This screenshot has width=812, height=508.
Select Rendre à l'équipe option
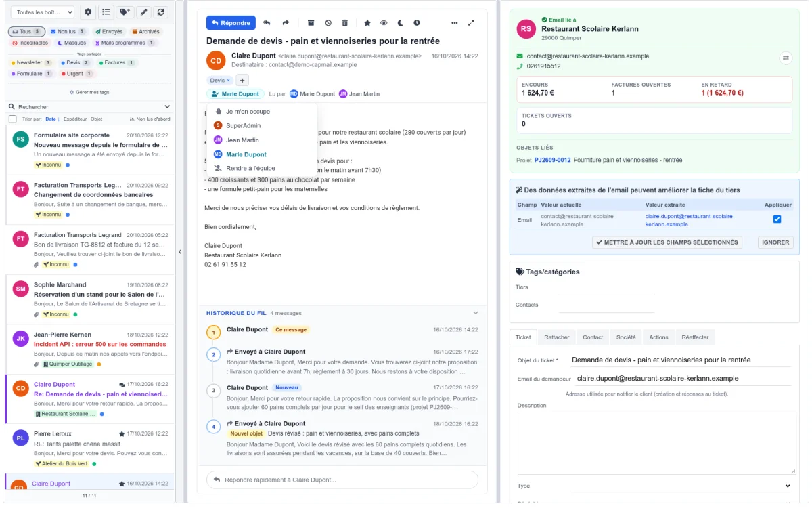262,168
